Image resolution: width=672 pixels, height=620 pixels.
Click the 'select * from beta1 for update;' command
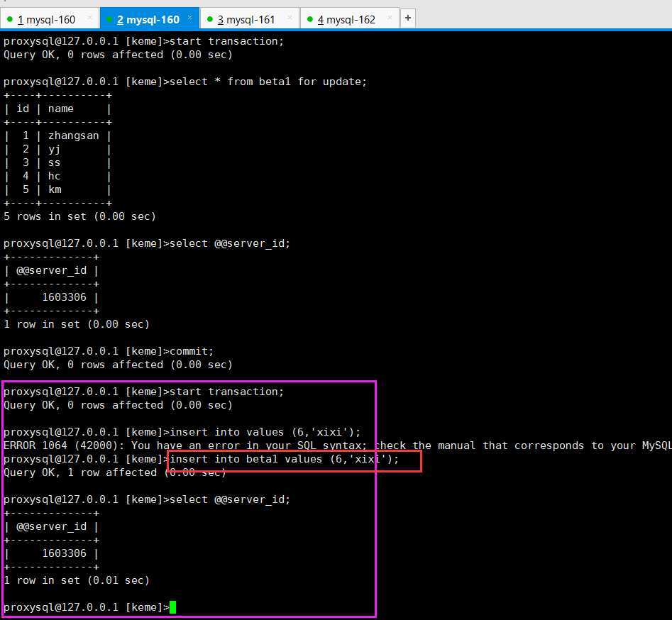[268, 82]
